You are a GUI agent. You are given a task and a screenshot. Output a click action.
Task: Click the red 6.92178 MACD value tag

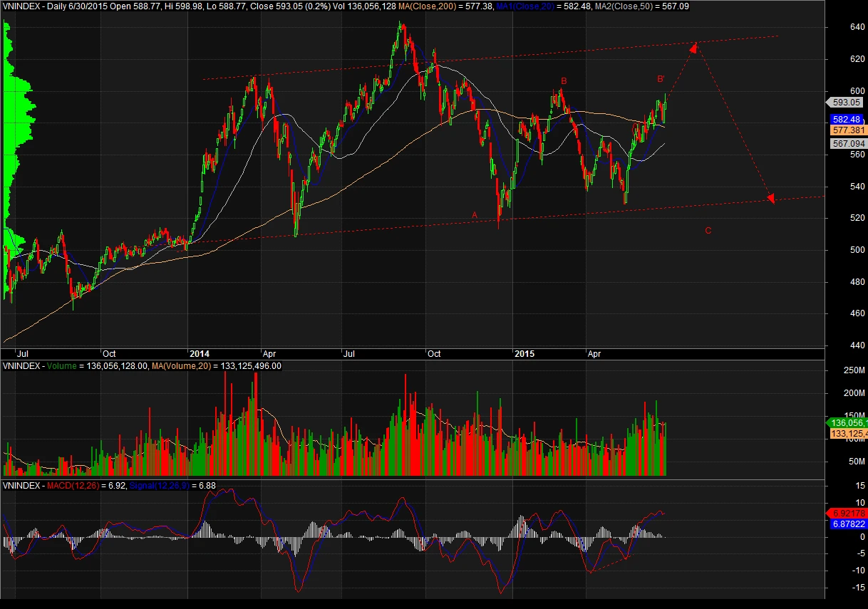pos(846,513)
